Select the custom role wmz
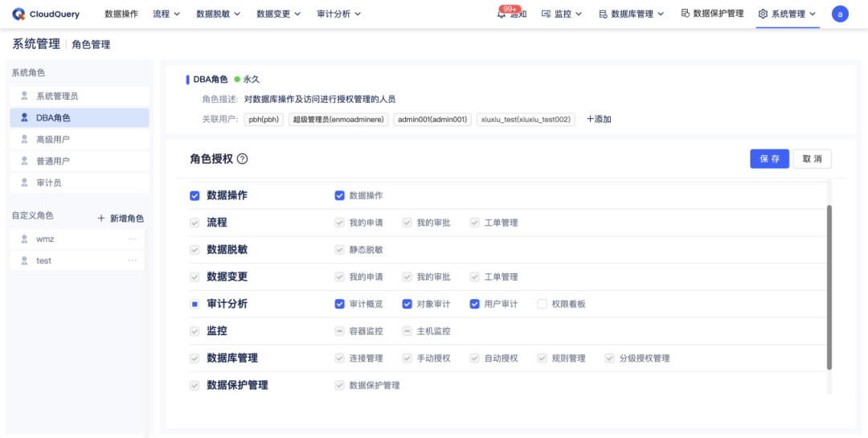Viewport: 868px width, 438px height. point(77,239)
